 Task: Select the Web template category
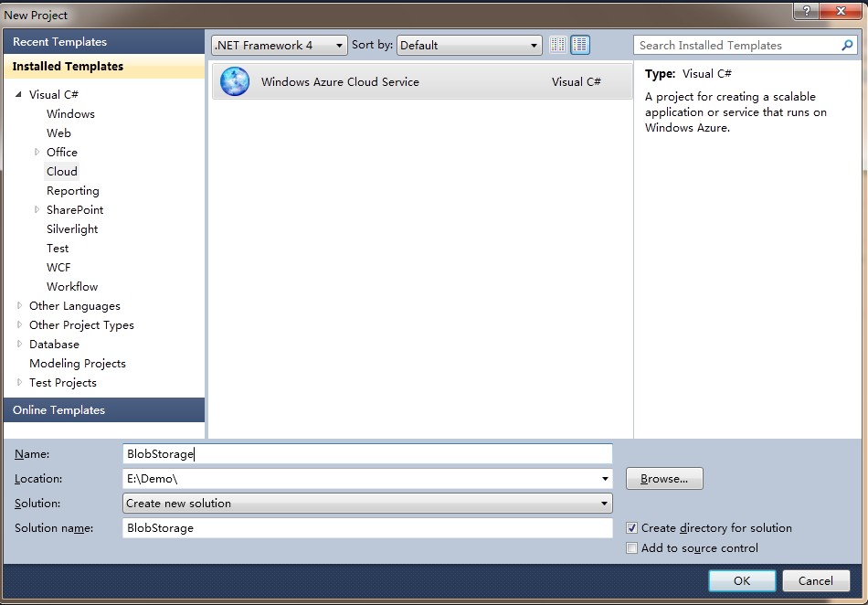58,133
